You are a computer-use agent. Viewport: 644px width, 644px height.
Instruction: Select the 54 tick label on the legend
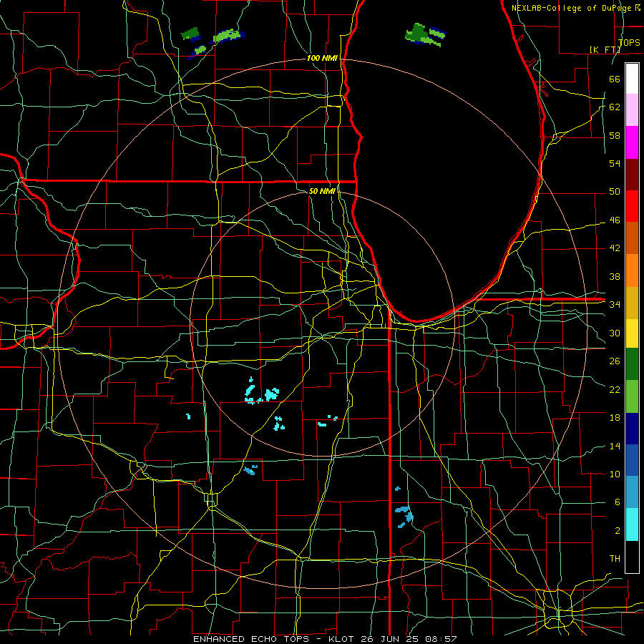[615, 163]
